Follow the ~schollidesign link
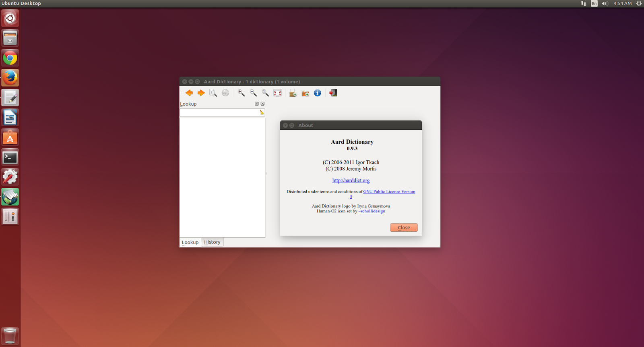Screen dimensions: 644x347 [x=372, y=211]
